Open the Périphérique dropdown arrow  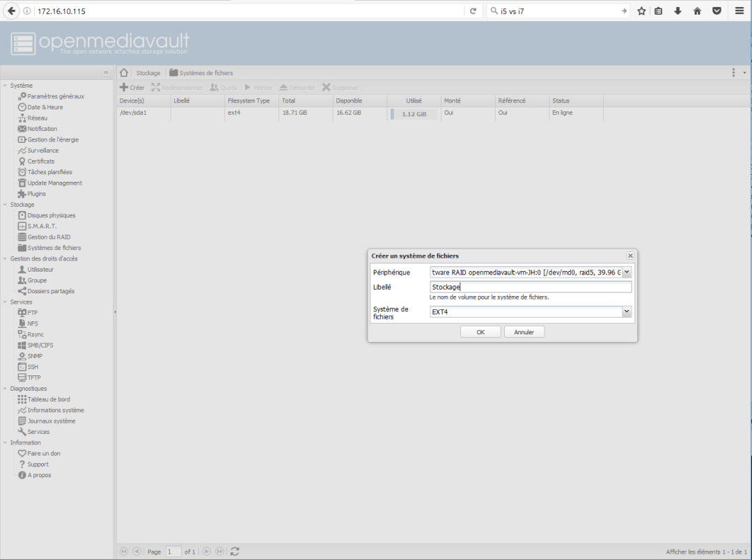click(627, 272)
